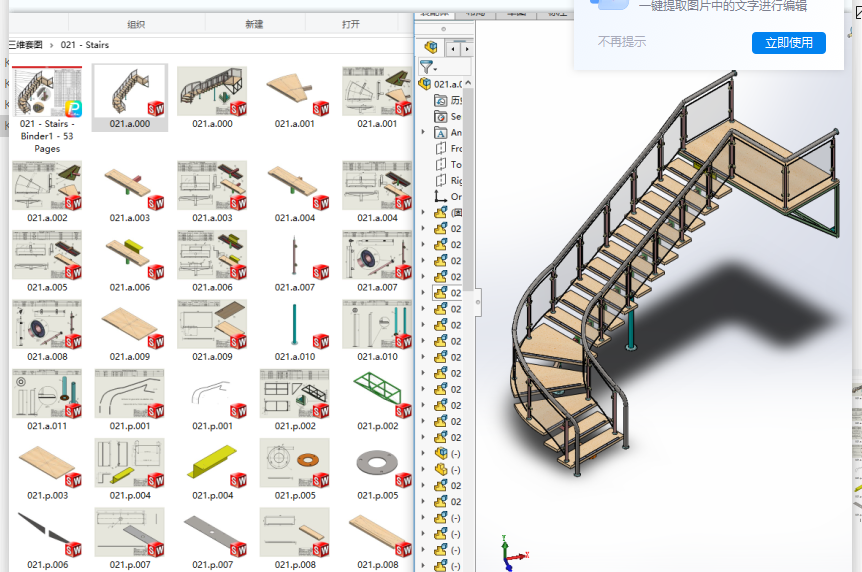Click the right tab-scroll arrow above feature tree
Image resolution: width=862 pixels, height=572 pixels.
[x=467, y=49]
